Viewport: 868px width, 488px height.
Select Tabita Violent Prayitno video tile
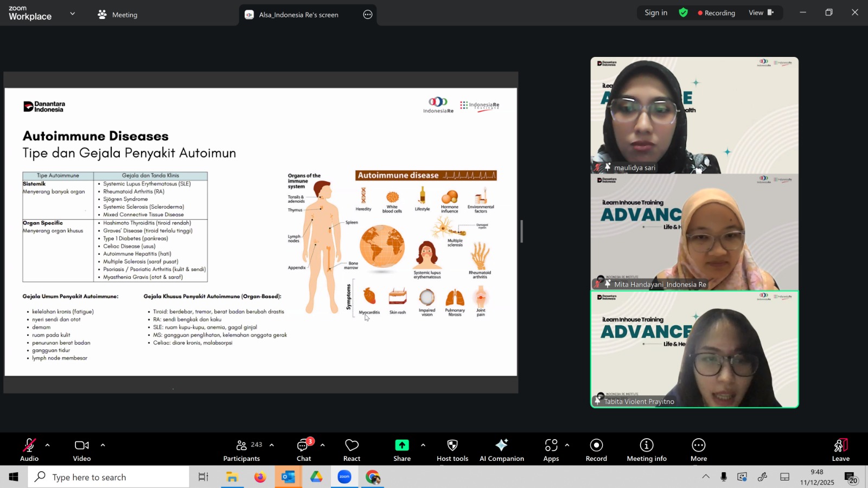click(x=694, y=349)
